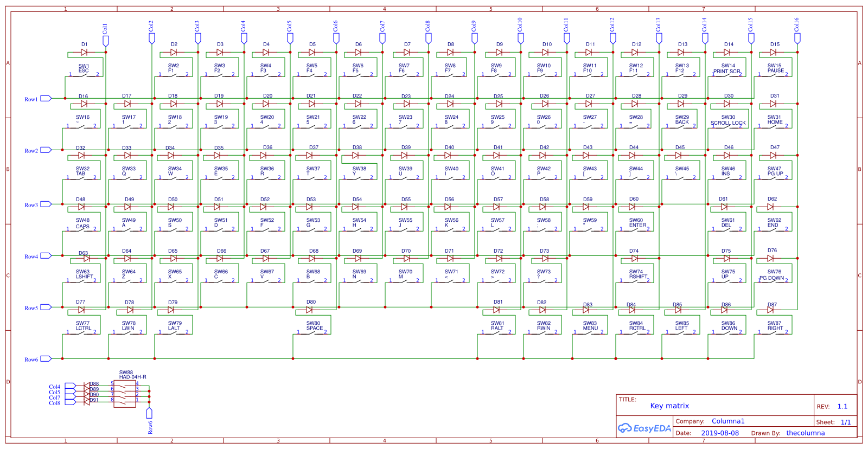This screenshot has width=868, height=449.
Task: Click the EasyEDA logo in title block
Action: pos(644,428)
